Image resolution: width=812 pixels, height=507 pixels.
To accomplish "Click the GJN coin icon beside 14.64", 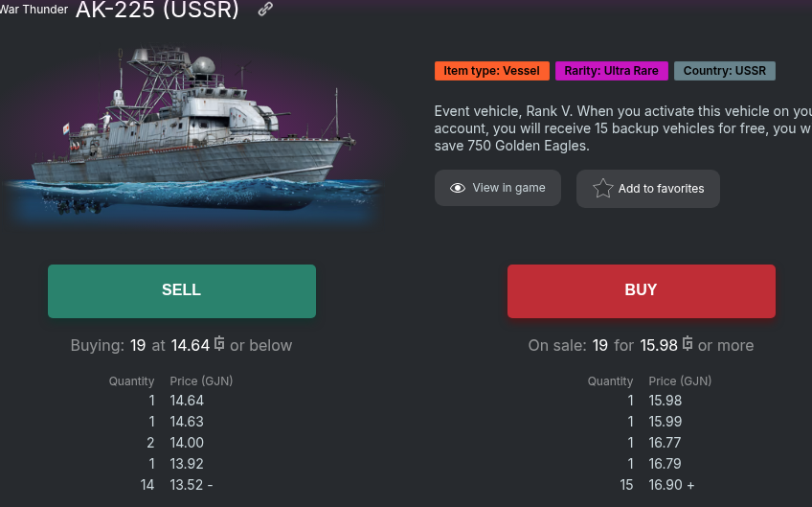I will (x=219, y=344).
